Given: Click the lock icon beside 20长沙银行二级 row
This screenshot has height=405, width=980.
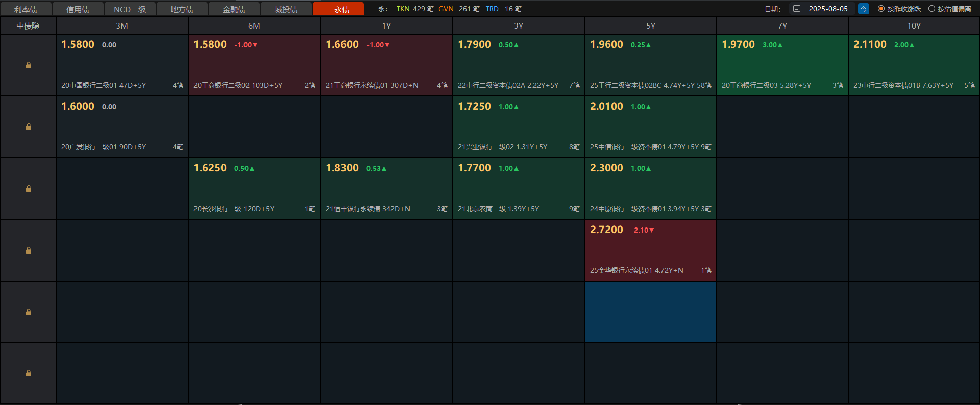Looking at the screenshot, I should click(x=29, y=189).
